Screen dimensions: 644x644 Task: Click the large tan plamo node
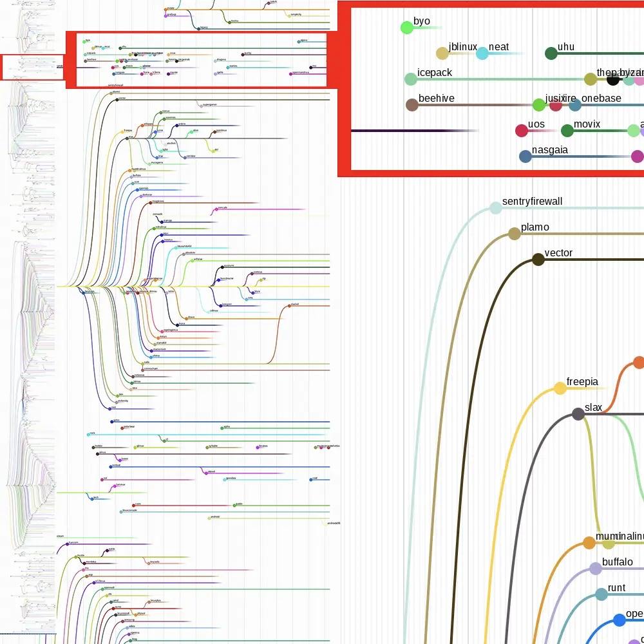(x=514, y=234)
